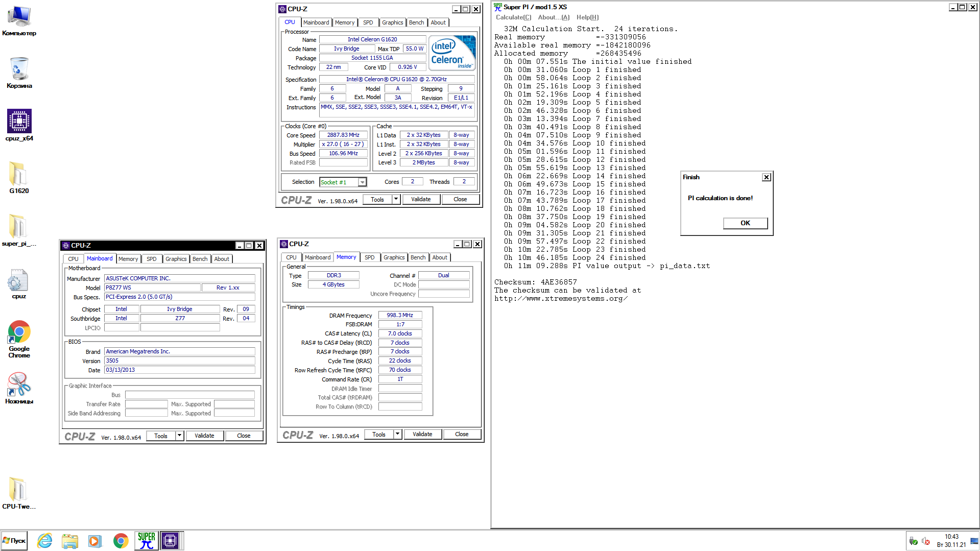Expand Tools dropdown arrow in Mainboard window
Viewport: 980px width, 551px height.
pos(179,436)
